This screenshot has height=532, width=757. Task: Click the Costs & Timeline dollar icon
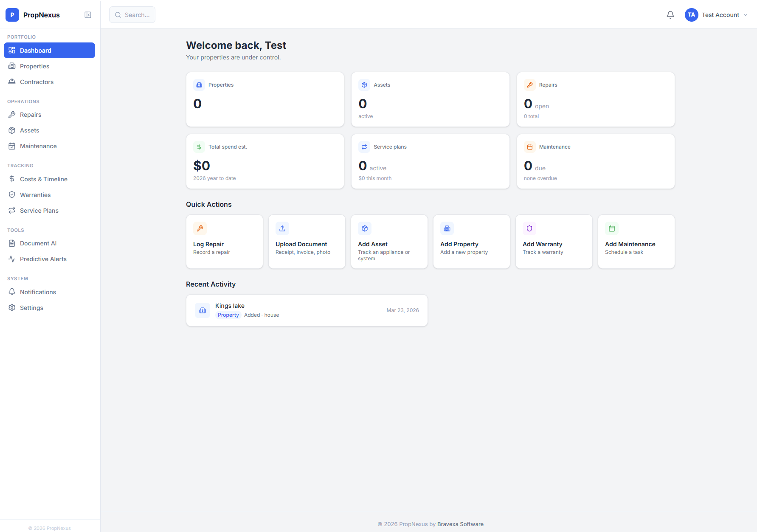point(12,179)
